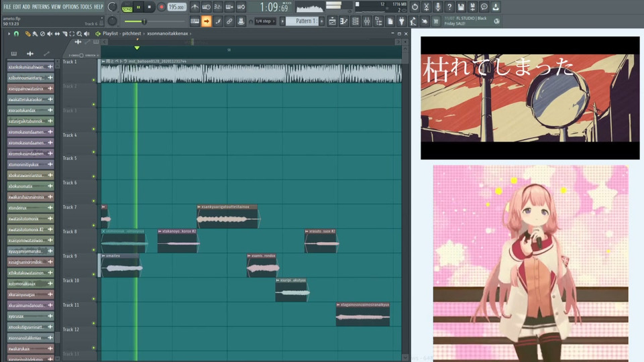Select the Playlist slice tool
The image size is (644, 362).
point(64,34)
